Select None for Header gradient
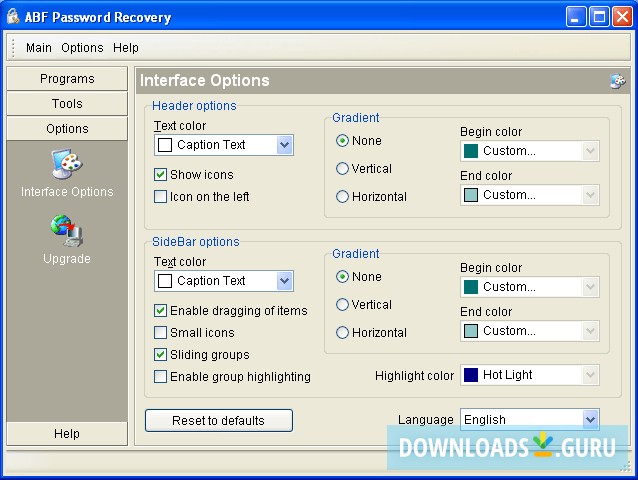The width and height of the screenshot is (638, 480). (x=342, y=141)
